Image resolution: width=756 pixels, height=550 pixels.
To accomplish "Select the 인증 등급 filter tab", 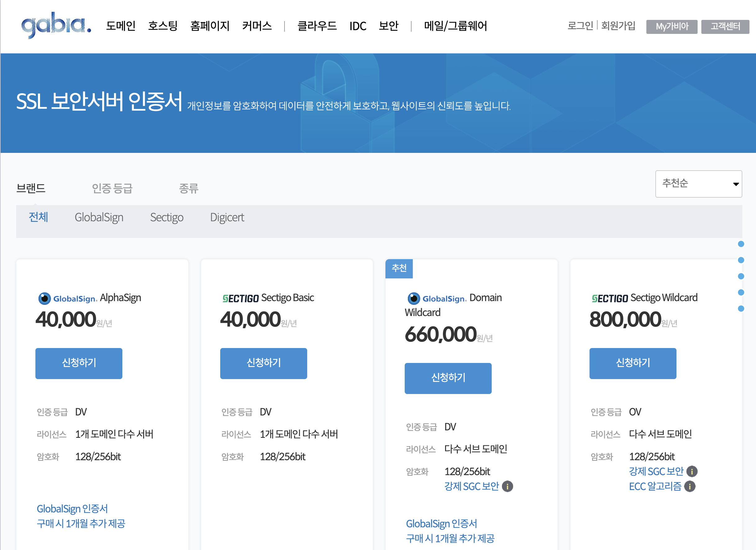I will (112, 188).
